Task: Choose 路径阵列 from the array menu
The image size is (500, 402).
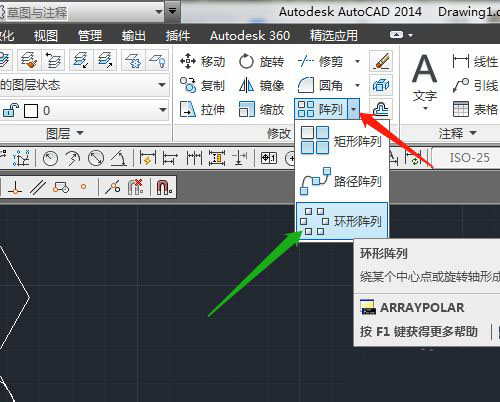Action: (x=342, y=181)
